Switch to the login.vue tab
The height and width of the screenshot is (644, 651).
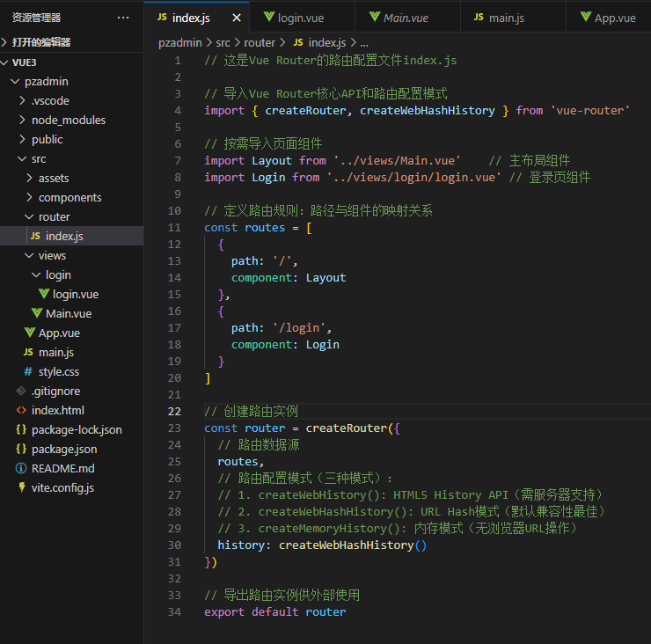pyautogui.click(x=303, y=18)
